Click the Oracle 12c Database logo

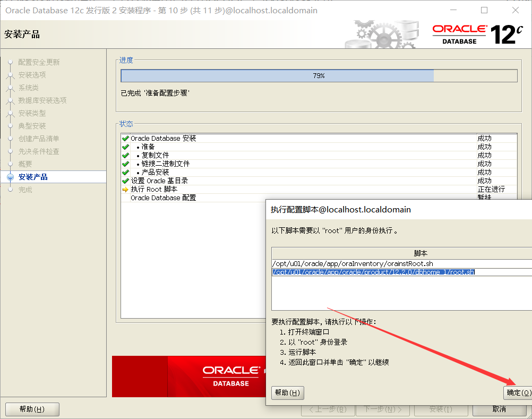(478, 35)
